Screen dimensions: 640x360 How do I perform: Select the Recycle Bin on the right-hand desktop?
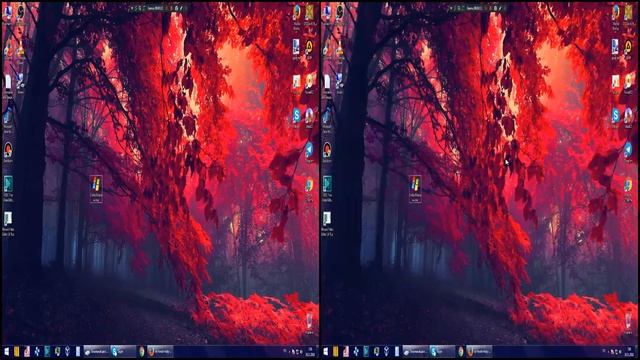coord(629,323)
